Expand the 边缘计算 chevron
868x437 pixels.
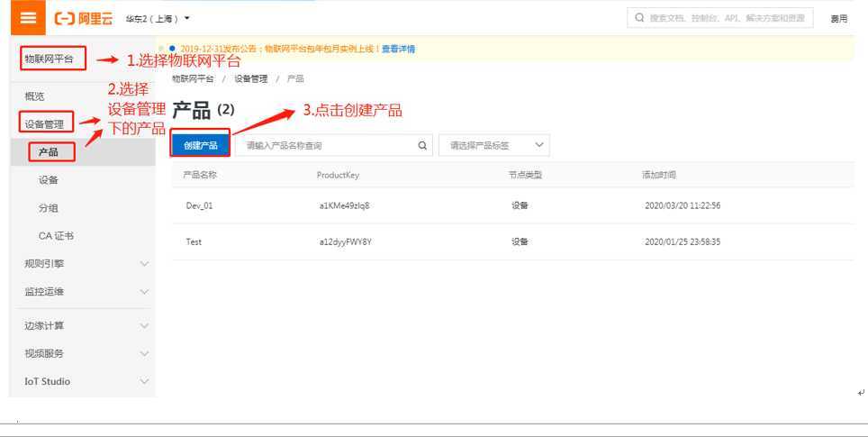tap(144, 325)
